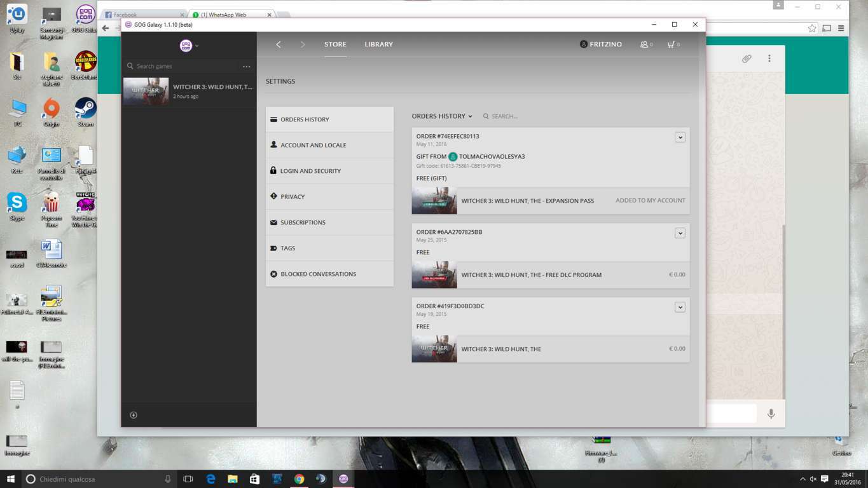Viewport: 868px width, 488px height.
Task: Open Witcher 3: Wild Hunt order item
Action: click(551, 349)
